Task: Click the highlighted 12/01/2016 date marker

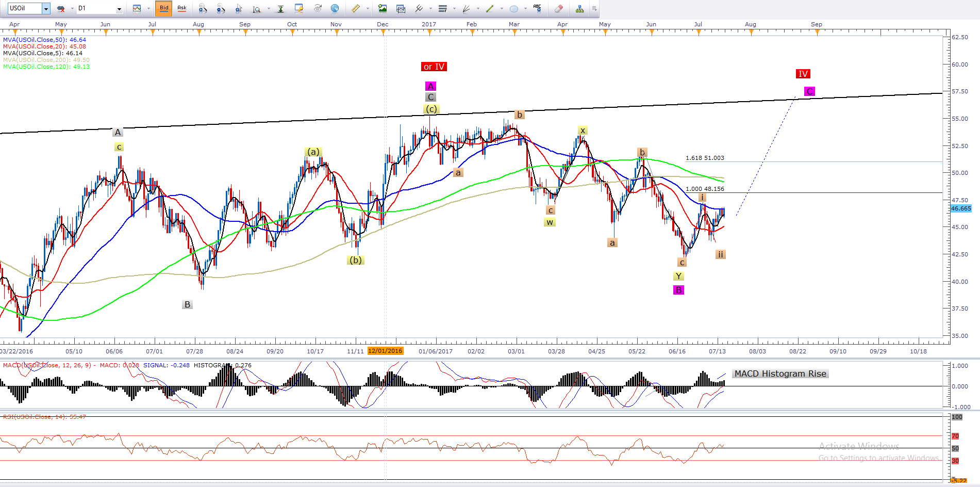Action: click(x=385, y=351)
